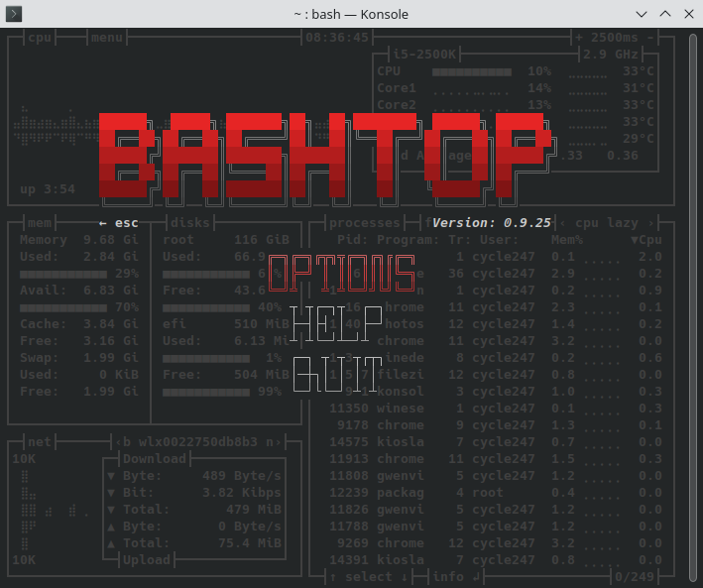Screen dimensions: 703x588
Task: Switch sorting left with the cpu lazy left arrow
Action: 562,223
